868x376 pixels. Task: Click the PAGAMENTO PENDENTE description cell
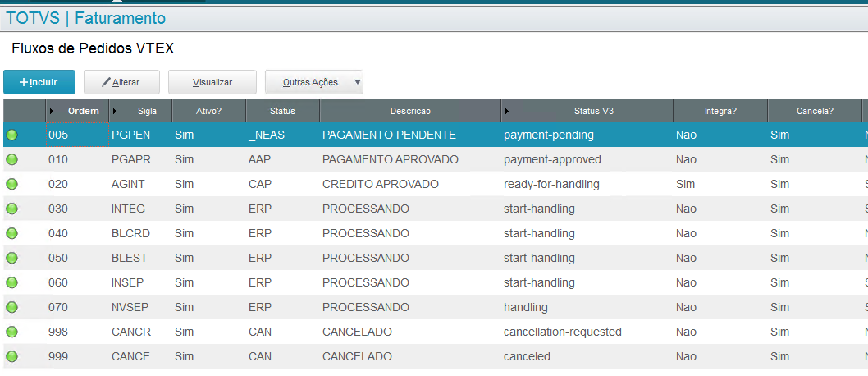point(410,135)
